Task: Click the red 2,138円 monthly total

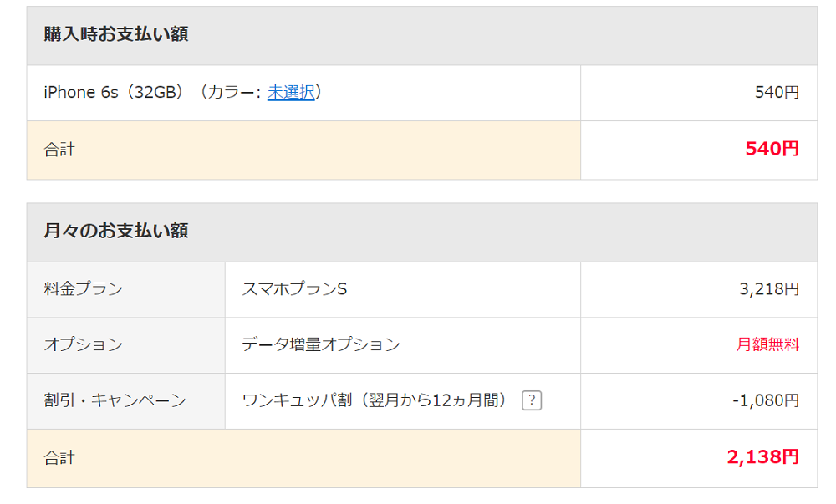Action: click(x=762, y=457)
